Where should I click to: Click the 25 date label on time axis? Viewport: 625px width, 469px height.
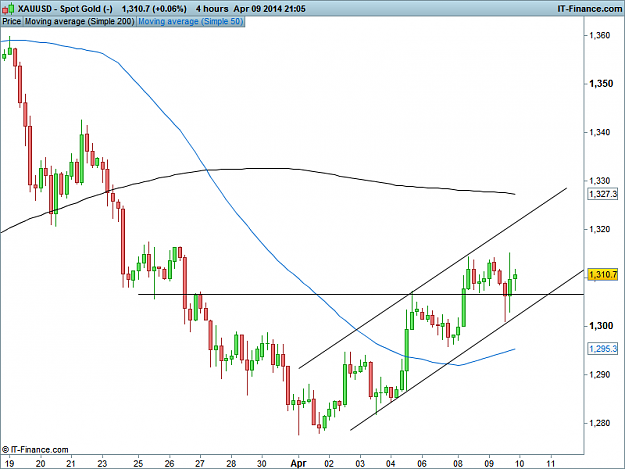[x=138, y=463]
